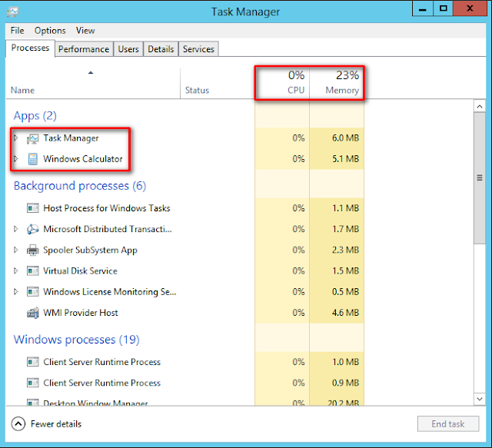The height and width of the screenshot is (448, 492).
Task: Expand the Task Manager app row
Action: (15, 138)
